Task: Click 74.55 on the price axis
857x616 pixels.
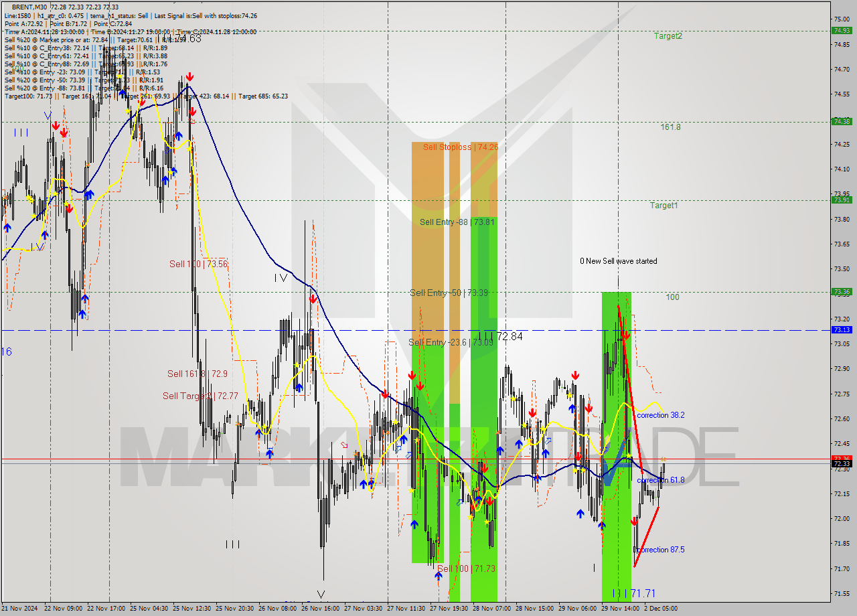Action: [x=841, y=94]
